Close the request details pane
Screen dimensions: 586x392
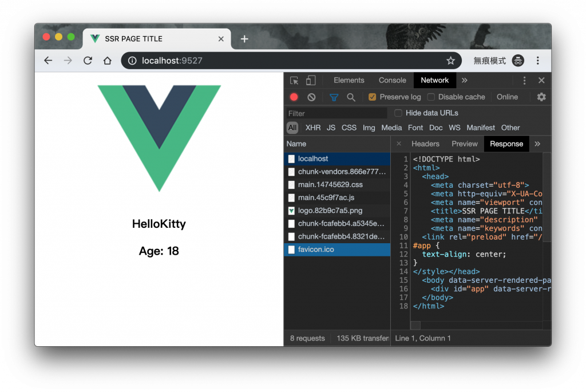tap(399, 144)
